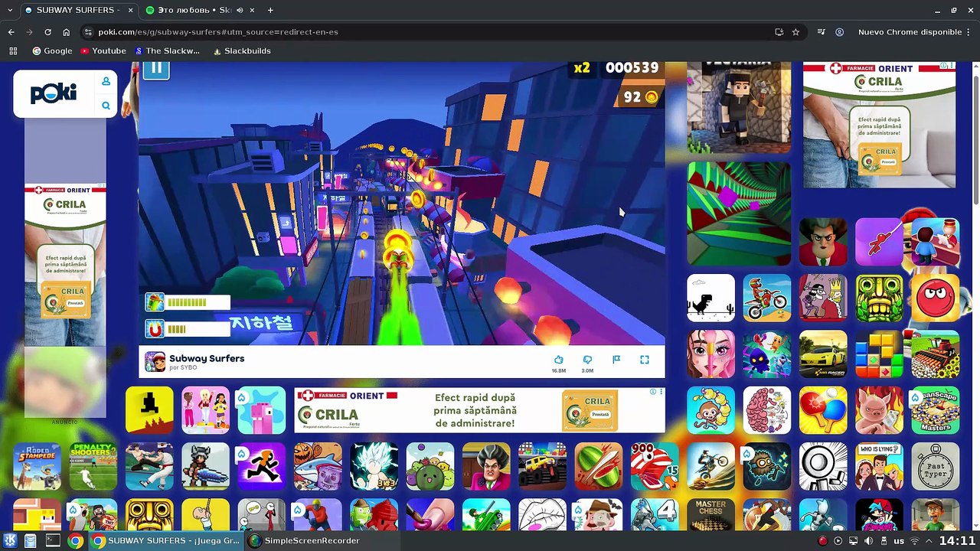Install page as app from address bar
The width and height of the screenshot is (980, 551).
point(779,32)
